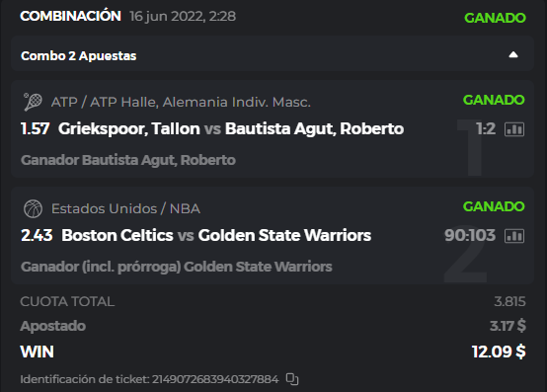The width and height of the screenshot is (547, 392).
Task: Click the COMBINACIÓN title
Action: 70,16
